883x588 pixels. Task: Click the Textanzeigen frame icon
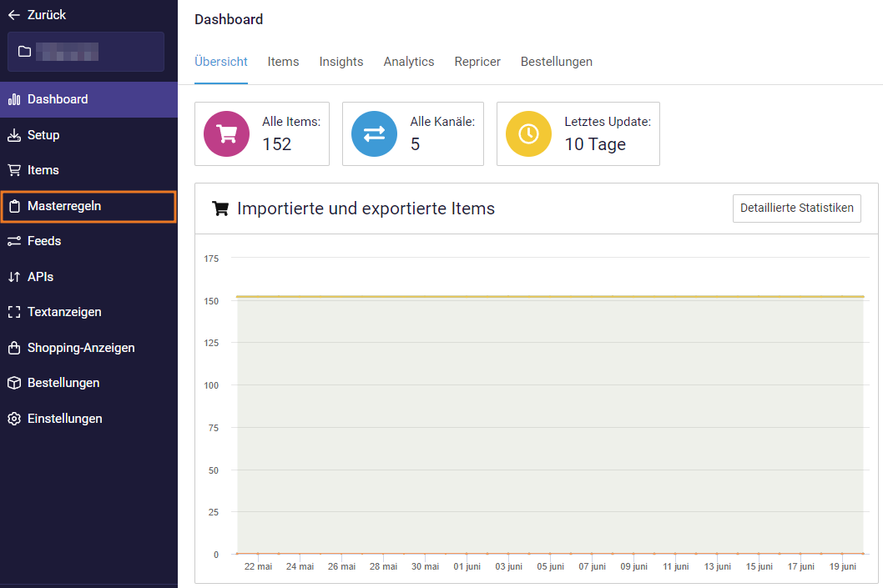coord(13,312)
